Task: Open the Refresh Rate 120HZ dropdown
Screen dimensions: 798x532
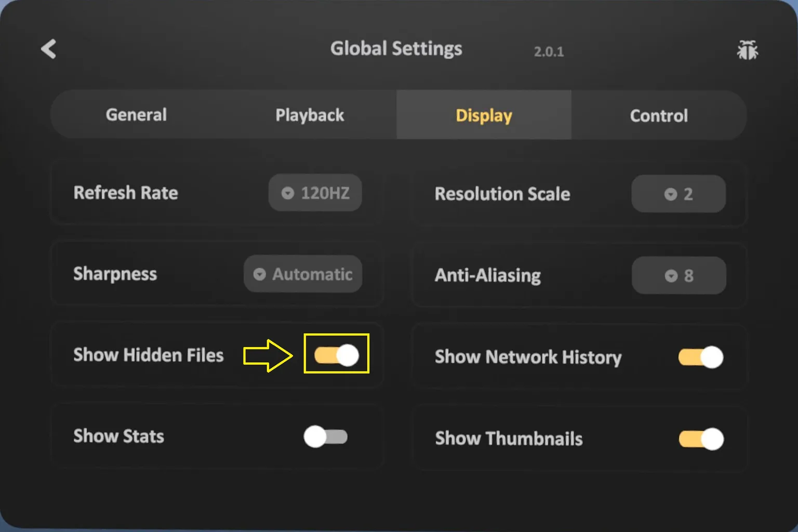Action: (315, 193)
